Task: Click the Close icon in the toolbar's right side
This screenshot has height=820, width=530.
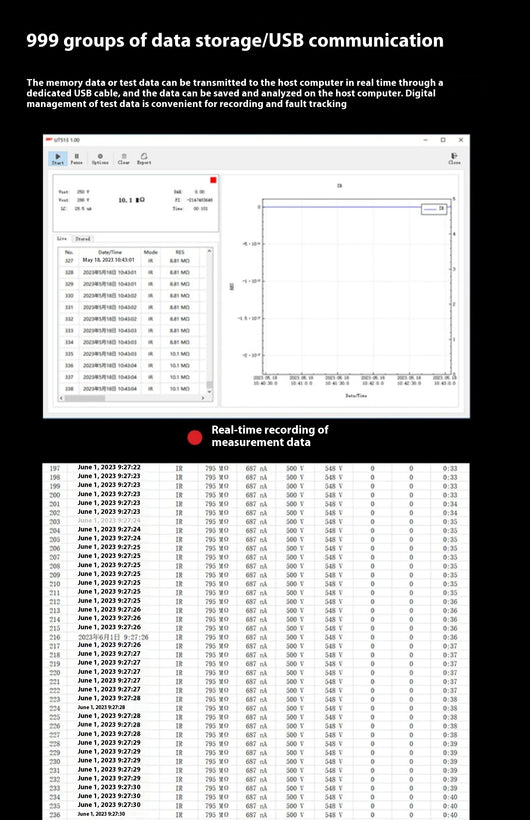Action: coord(454,158)
